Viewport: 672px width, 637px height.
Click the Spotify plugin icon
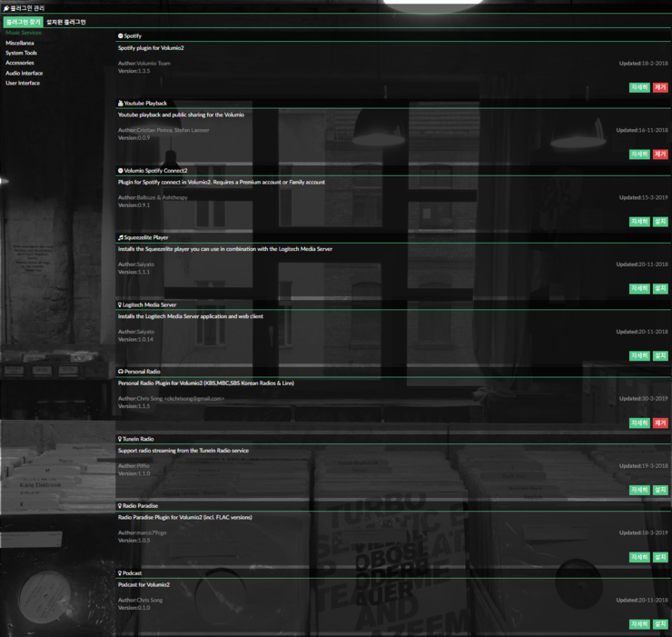121,36
